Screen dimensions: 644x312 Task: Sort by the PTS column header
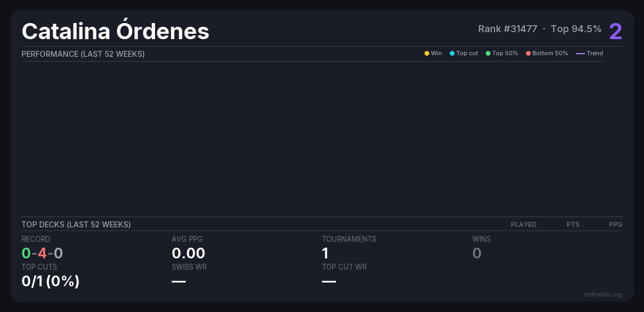click(573, 225)
